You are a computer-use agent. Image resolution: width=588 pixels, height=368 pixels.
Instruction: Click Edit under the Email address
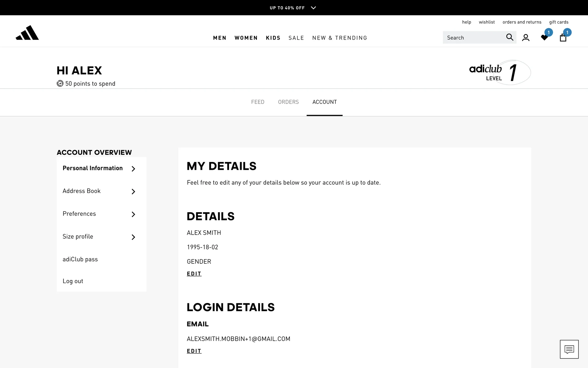click(194, 351)
